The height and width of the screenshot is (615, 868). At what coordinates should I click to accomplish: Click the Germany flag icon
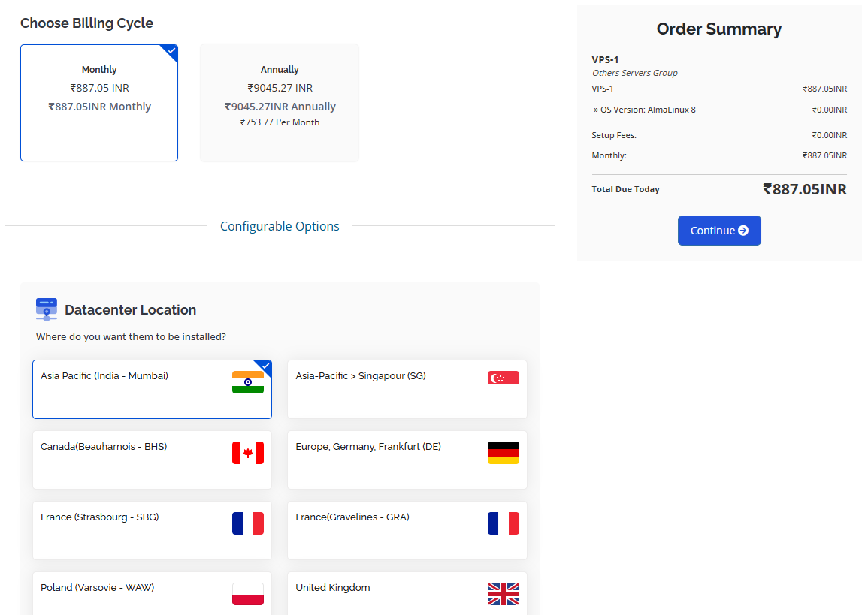503,453
